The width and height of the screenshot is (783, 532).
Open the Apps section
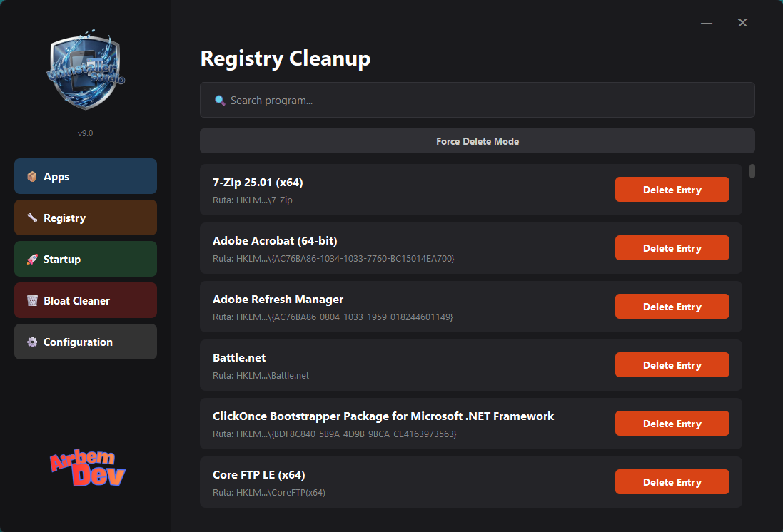coord(86,176)
